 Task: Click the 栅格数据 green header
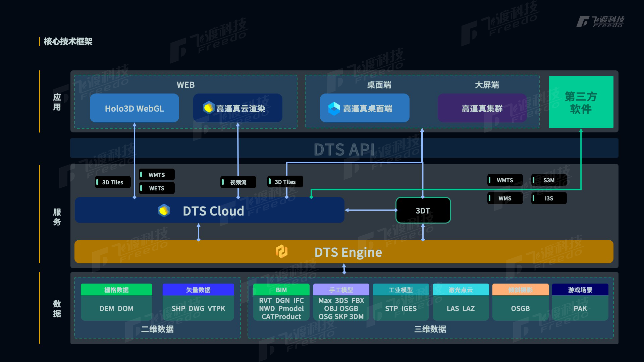pyautogui.click(x=116, y=290)
